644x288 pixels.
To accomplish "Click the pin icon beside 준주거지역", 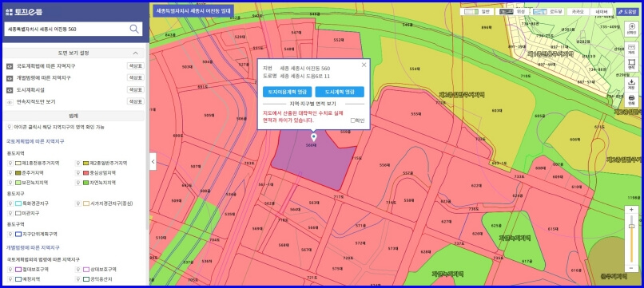I will pyautogui.click(x=10, y=172).
